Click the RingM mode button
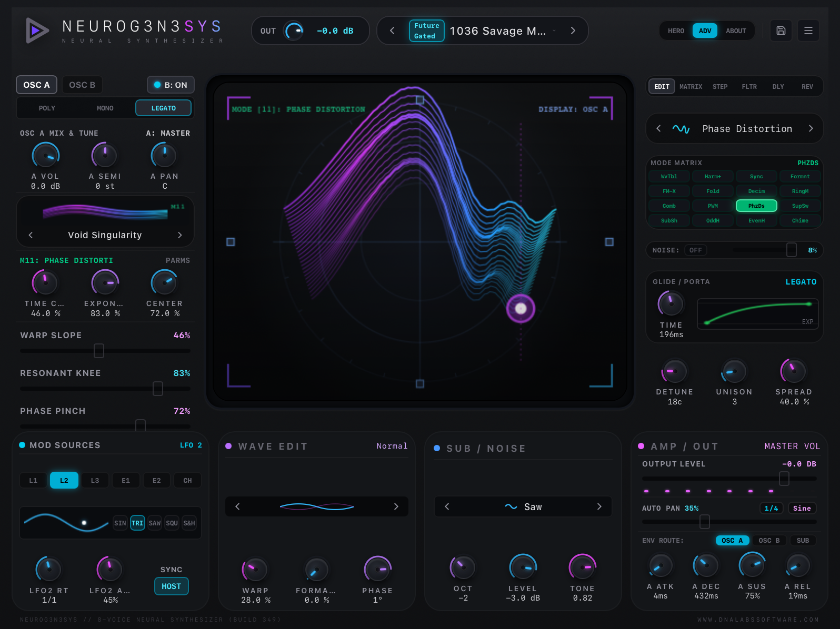840x629 pixels. [x=800, y=191]
